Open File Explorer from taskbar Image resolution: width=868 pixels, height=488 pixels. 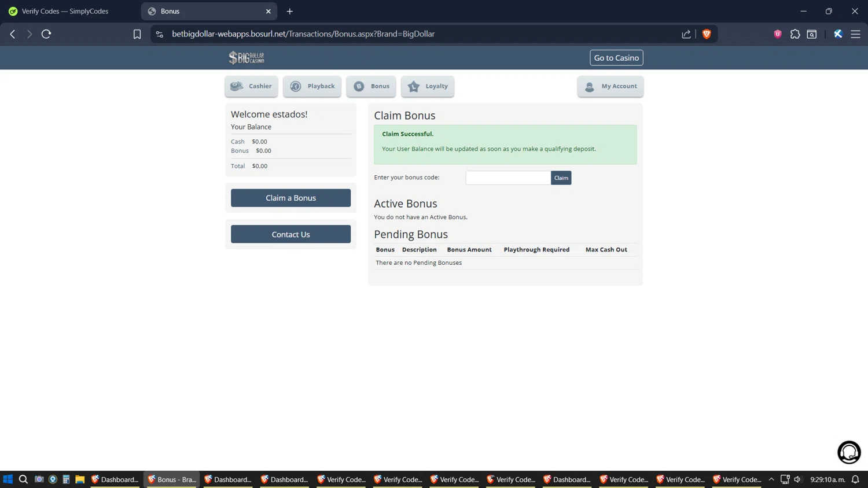(80, 479)
